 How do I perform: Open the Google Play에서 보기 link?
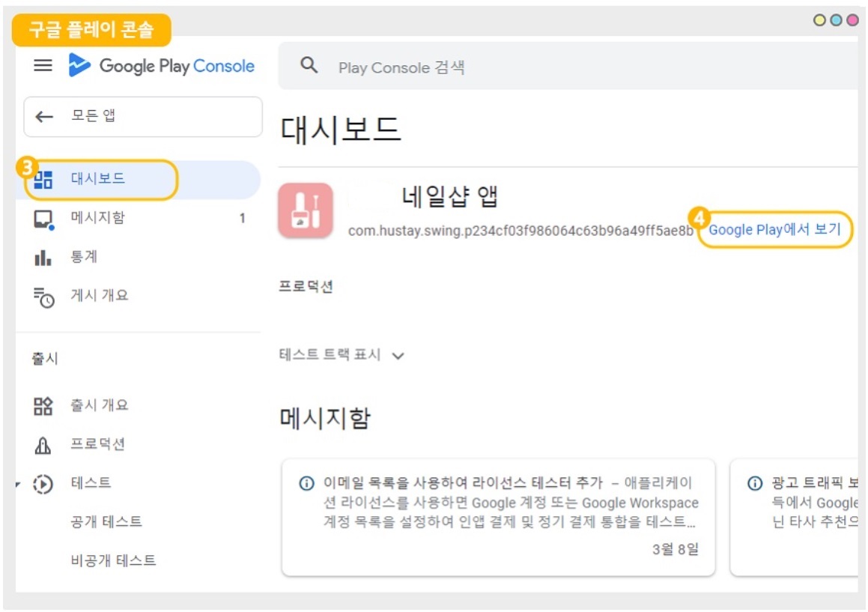coord(774,229)
